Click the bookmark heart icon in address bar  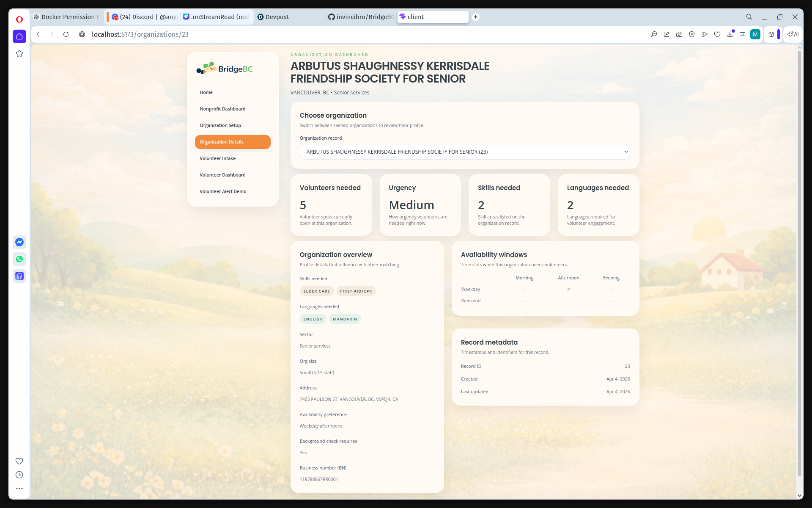coord(717,34)
